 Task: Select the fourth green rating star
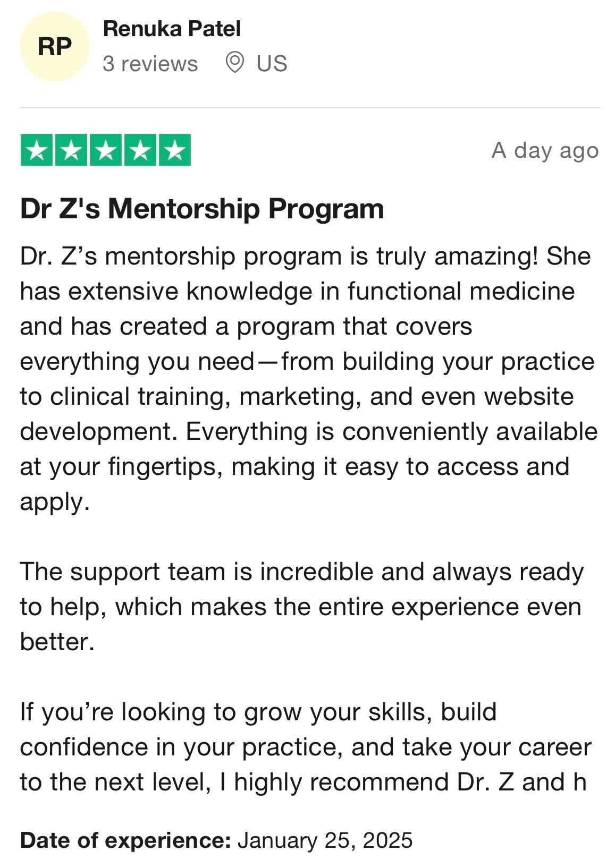[x=140, y=150]
